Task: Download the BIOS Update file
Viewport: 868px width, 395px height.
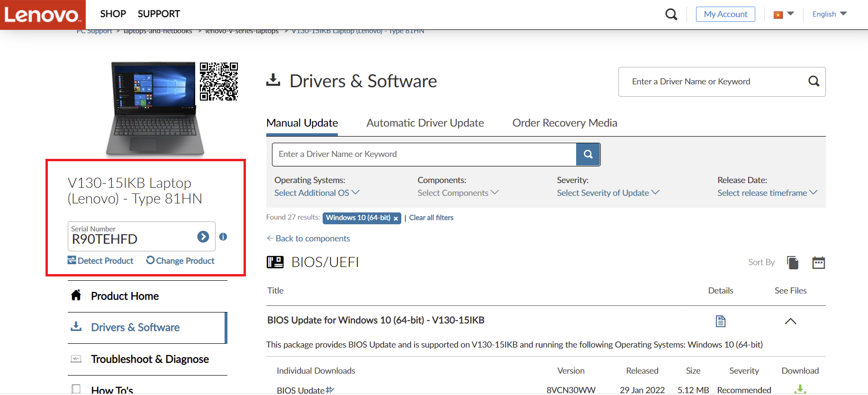Action: [x=800, y=389]
